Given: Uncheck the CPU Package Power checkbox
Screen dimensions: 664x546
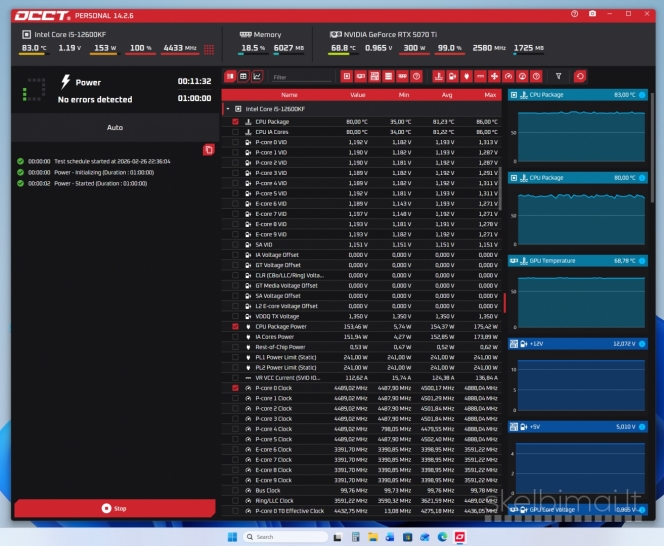Looking at the screenshot, I should (235, 327).
